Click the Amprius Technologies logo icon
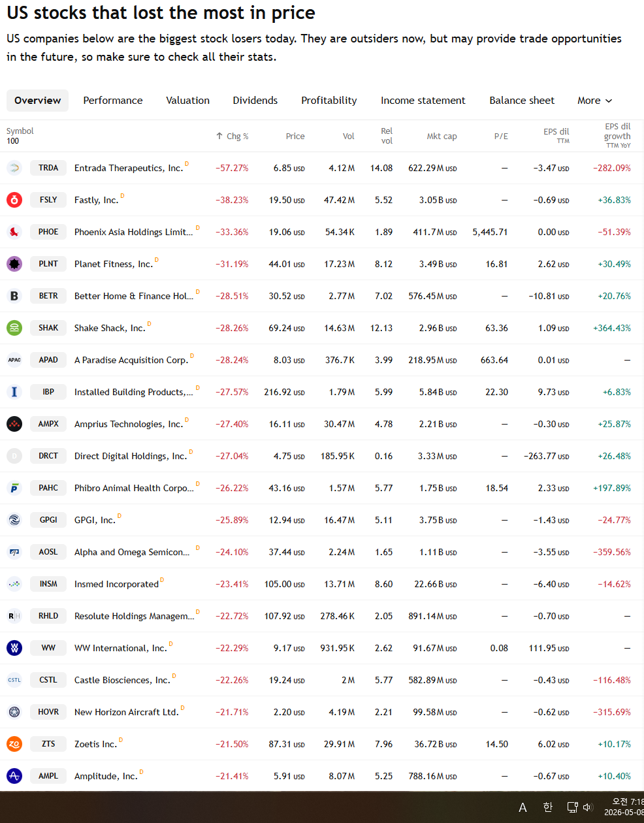The height and width of the screenshot is (823, 644). pos(14,424)
